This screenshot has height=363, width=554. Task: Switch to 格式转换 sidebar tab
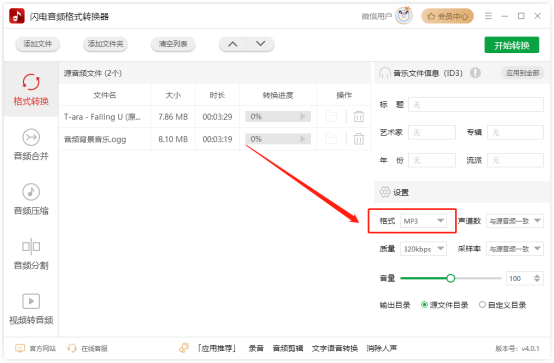31,89
